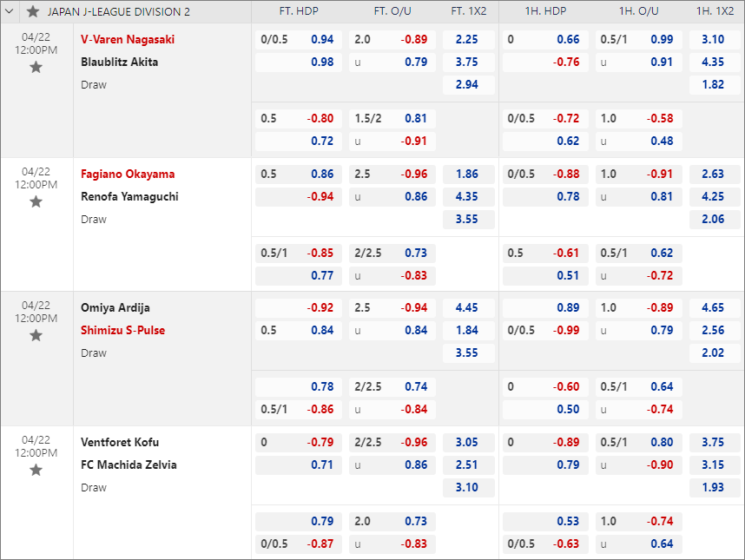This screenshot has height=560, width=745.
Task: Open the Shimizu S-Pulse team name
Action: coord(123,330)
